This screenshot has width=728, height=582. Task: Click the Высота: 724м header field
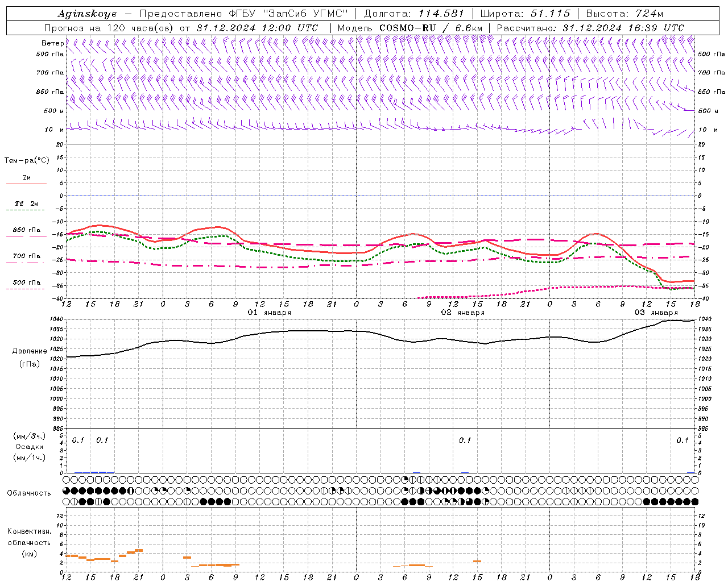[624, 14]
